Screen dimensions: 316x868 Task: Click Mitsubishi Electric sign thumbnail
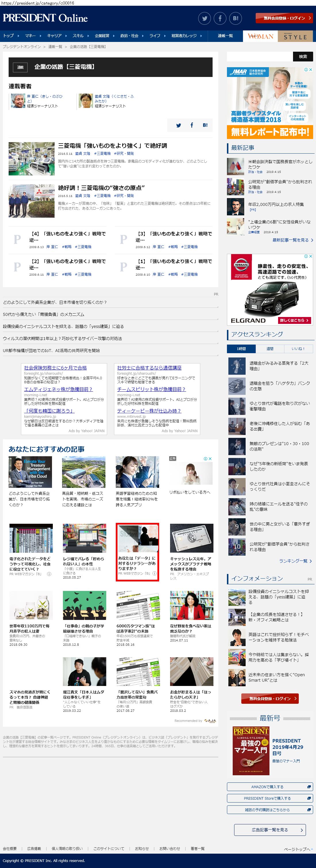31,201
